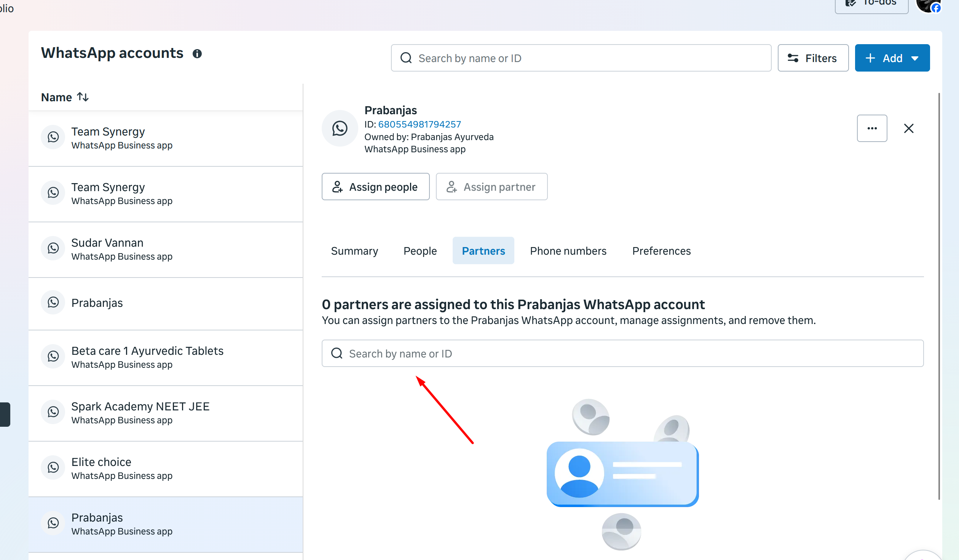Click the details panel vertical scrollbar
The height and width of the screenshot is (560, 959).
[939, 296]
